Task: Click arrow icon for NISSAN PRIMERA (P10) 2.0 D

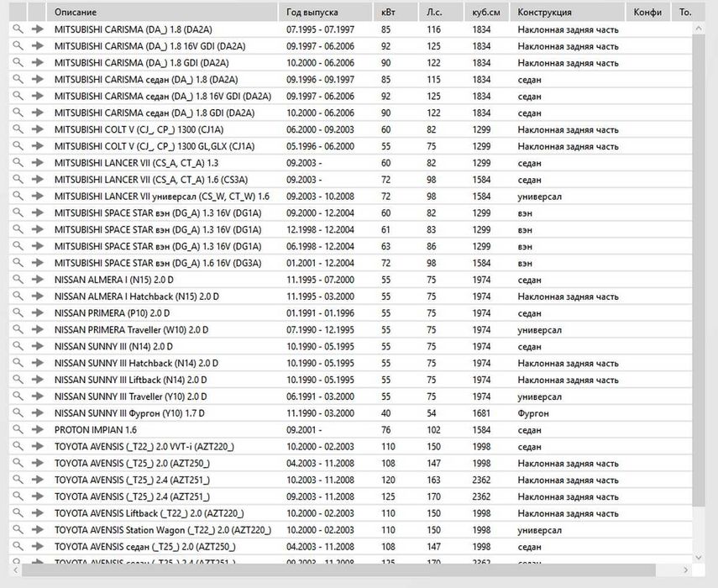Action: (38, 312)
